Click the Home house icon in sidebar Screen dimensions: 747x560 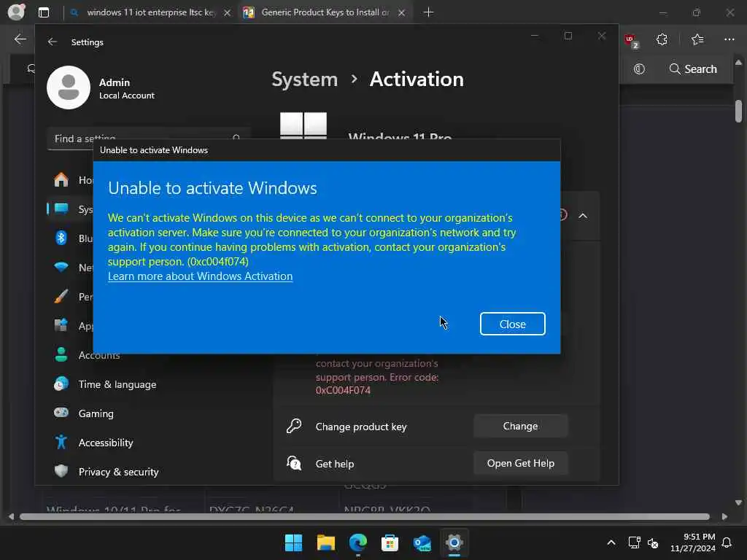coord(61,179)
